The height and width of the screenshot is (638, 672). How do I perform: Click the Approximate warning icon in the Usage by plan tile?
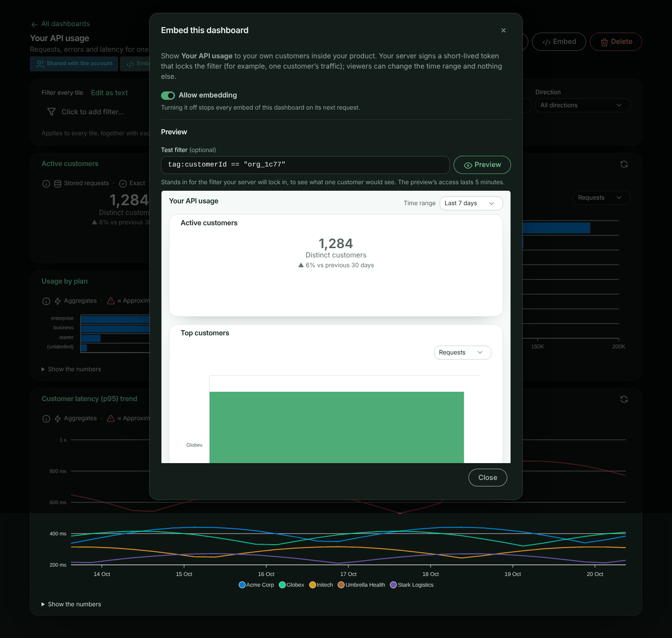pos(111,301)
